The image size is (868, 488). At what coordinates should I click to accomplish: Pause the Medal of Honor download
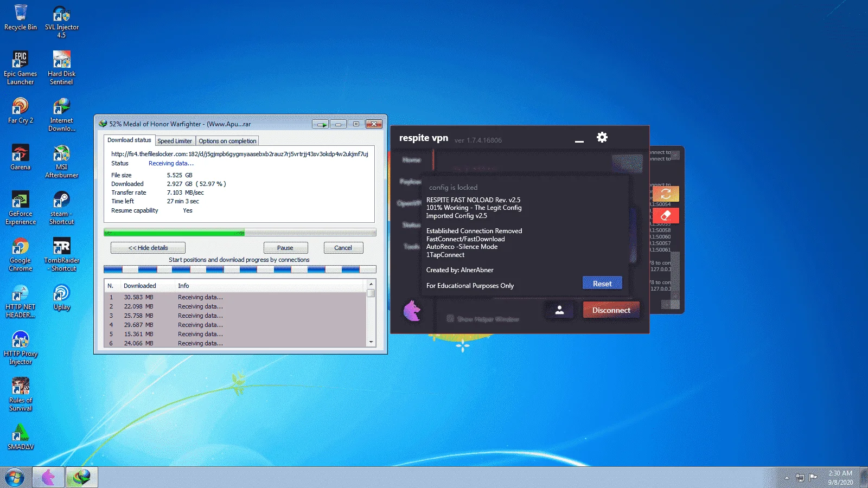tap(285, 248)
